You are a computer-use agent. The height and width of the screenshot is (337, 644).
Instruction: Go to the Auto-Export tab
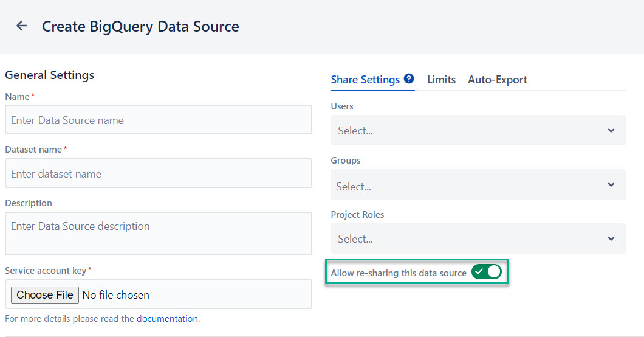pyautogui.click(x=497, y=80)
